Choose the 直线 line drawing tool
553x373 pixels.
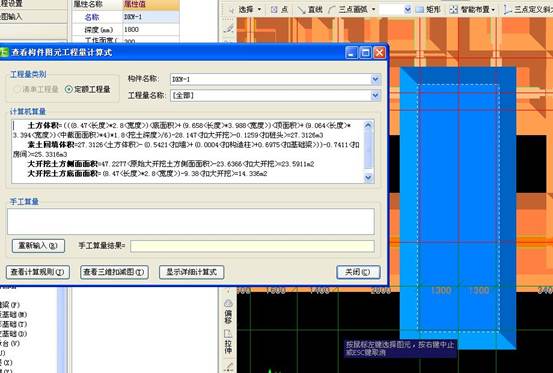pyautogui.click(x=310, y=10)
